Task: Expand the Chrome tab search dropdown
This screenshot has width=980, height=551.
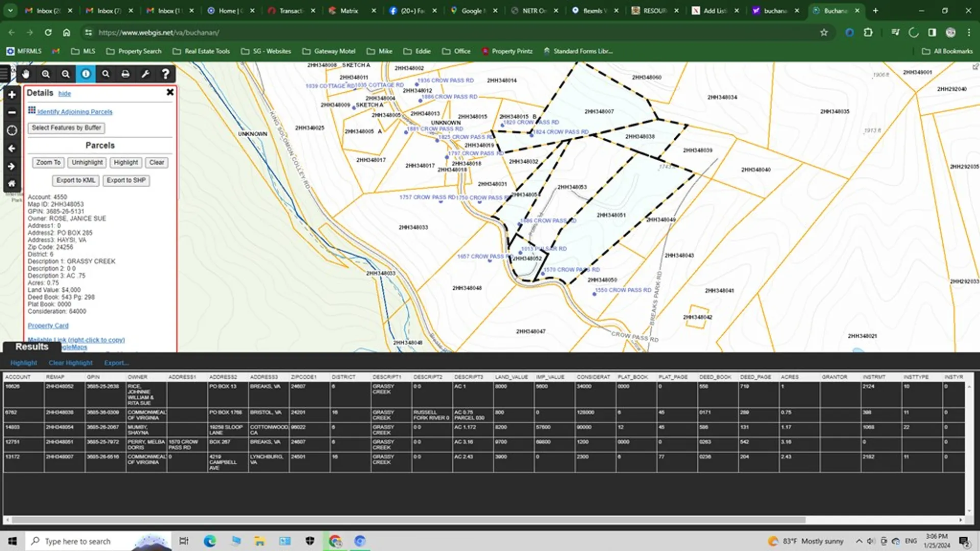Action: coord(10,10)
